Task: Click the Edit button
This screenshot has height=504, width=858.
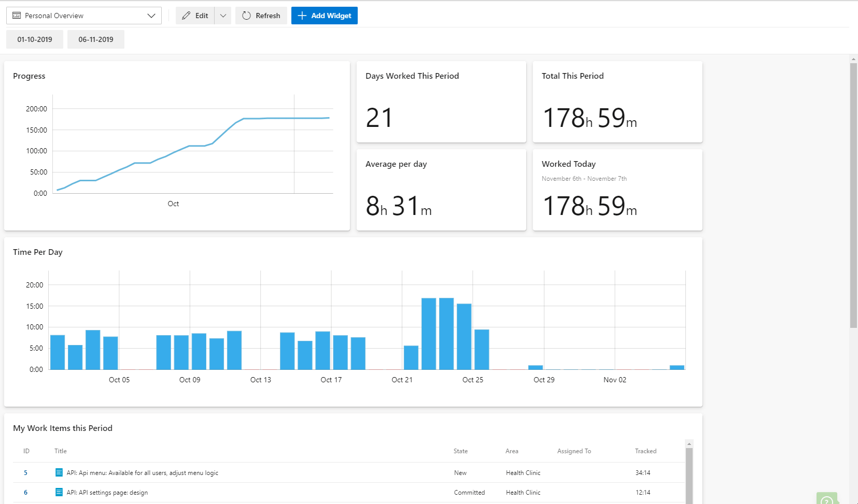Action: (x=195, y=16)
